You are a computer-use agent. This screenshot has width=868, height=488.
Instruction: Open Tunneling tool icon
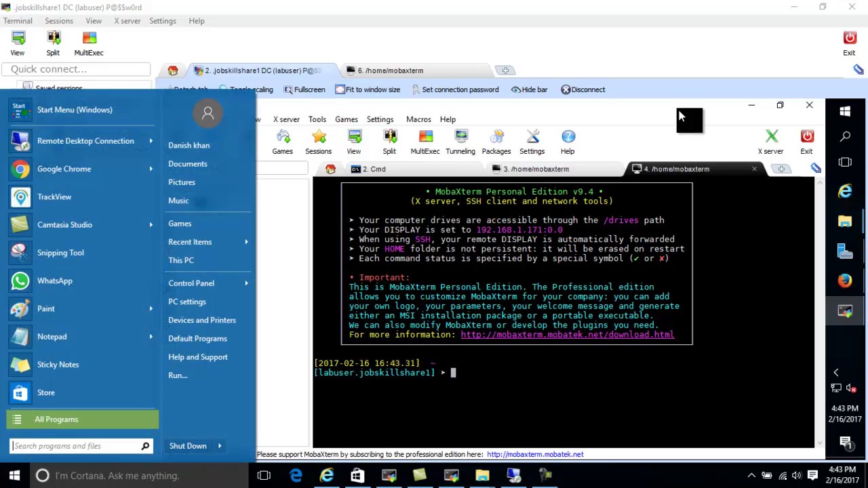(460, 137)
